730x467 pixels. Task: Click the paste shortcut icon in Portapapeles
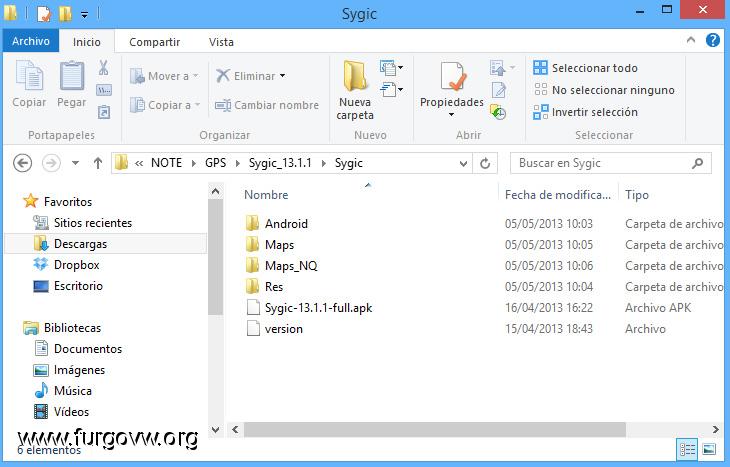point(103,112)
